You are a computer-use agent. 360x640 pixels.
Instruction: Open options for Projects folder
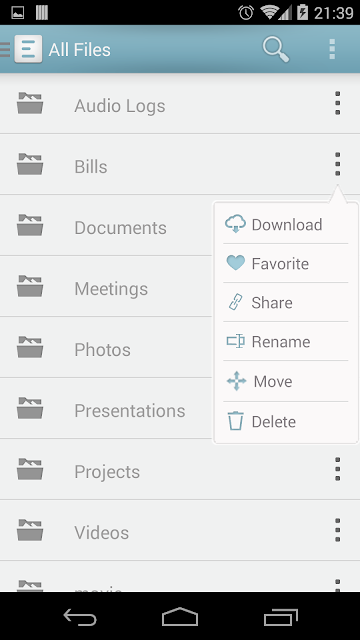coord(338,469)
